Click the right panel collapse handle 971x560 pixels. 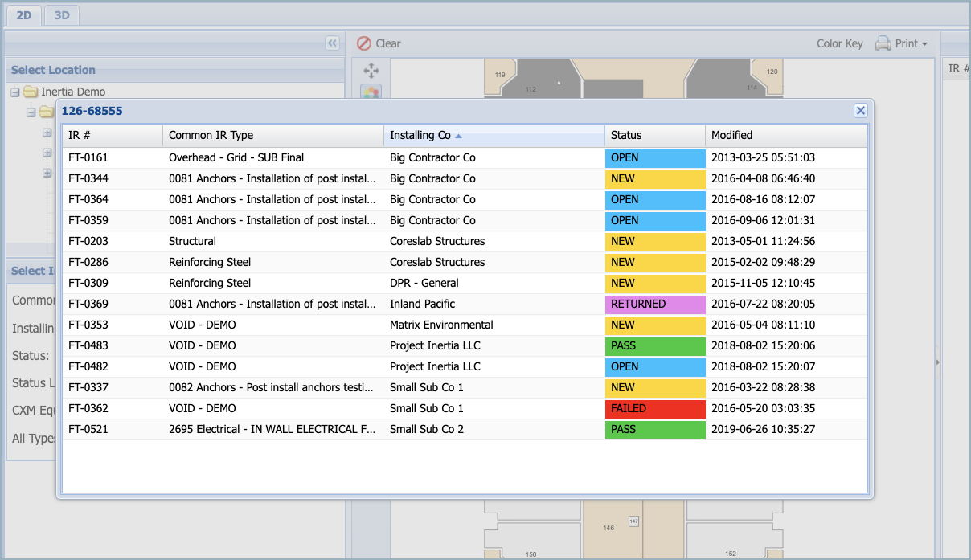pyautogui.click(x=936, y=363)
